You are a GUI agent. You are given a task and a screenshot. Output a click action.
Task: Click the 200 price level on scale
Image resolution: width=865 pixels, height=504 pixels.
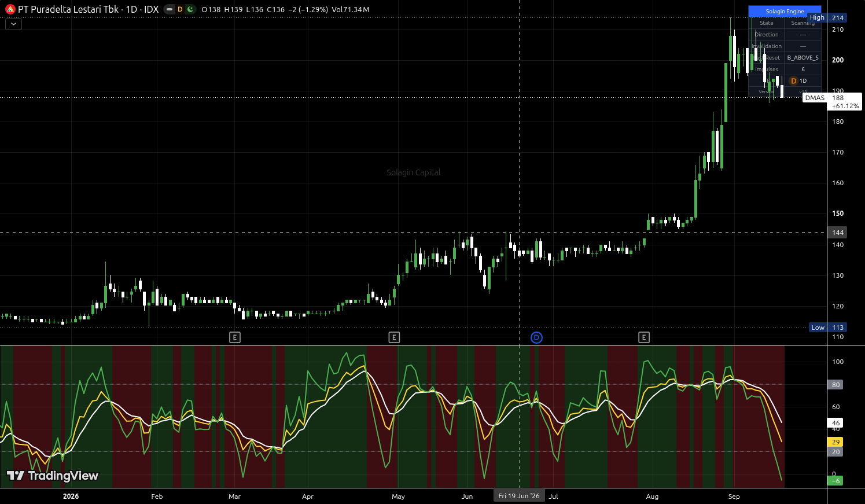coord(838,60)
